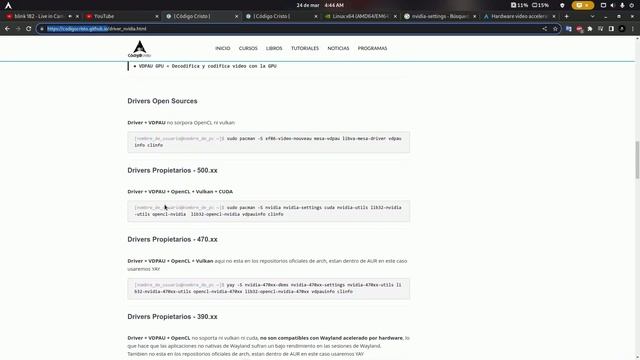Go forward to the next page
The width and height of the screenshot is (640, 360).
18,29
